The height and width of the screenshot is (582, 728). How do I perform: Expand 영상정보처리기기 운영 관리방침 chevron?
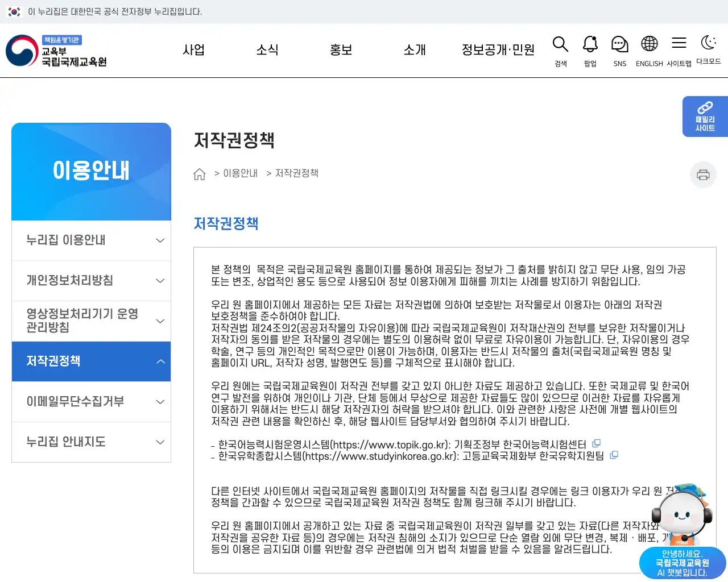[160, 321]
